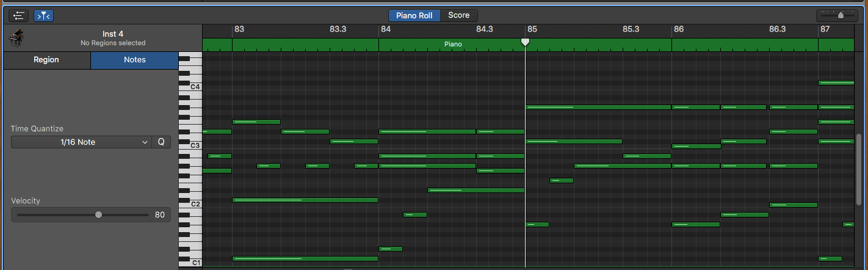Select the Piano region header
Image resolution: width=868 pixels, height=270 pixels.
click(x=453, y=45)
